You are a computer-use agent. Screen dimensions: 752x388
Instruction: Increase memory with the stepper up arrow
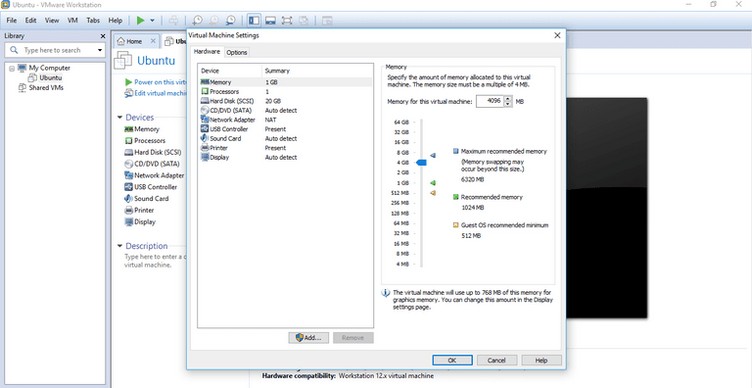508,98
